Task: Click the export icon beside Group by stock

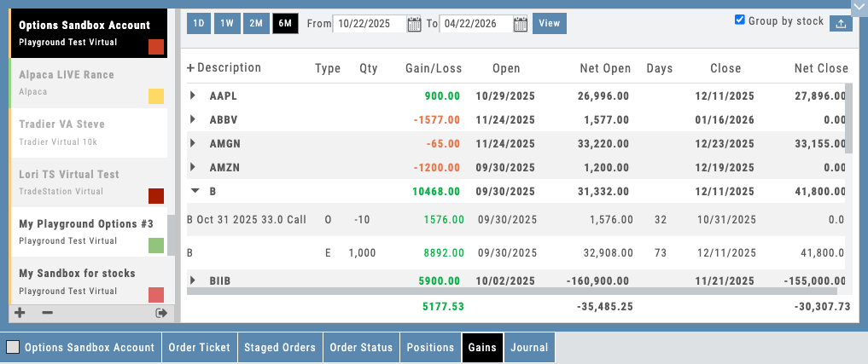Action: click(840, 24)
